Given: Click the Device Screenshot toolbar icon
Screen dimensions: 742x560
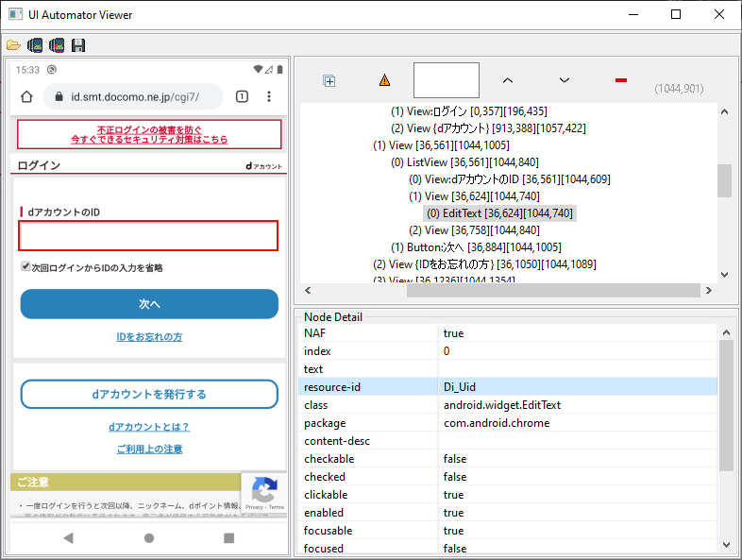Looking at the screenshot, I should pyautogui.click(x=35, y=45).
